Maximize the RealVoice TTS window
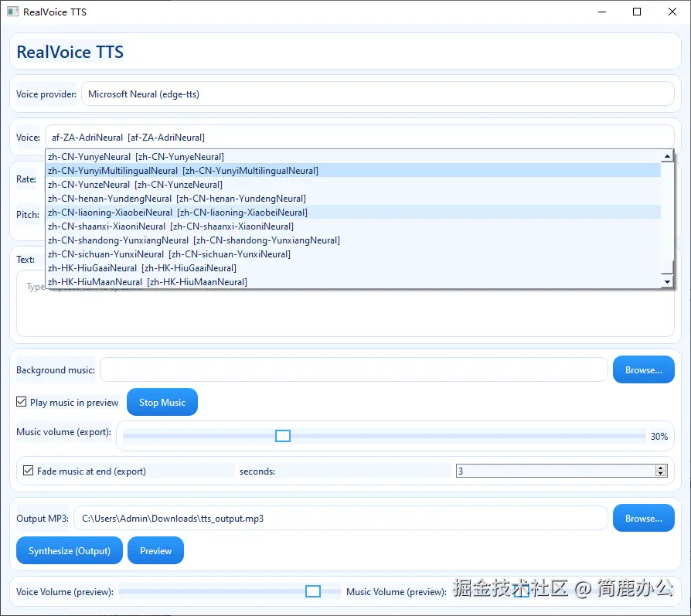Image resolution: width=691 pixels, height=616 pixels. [637, 12]
